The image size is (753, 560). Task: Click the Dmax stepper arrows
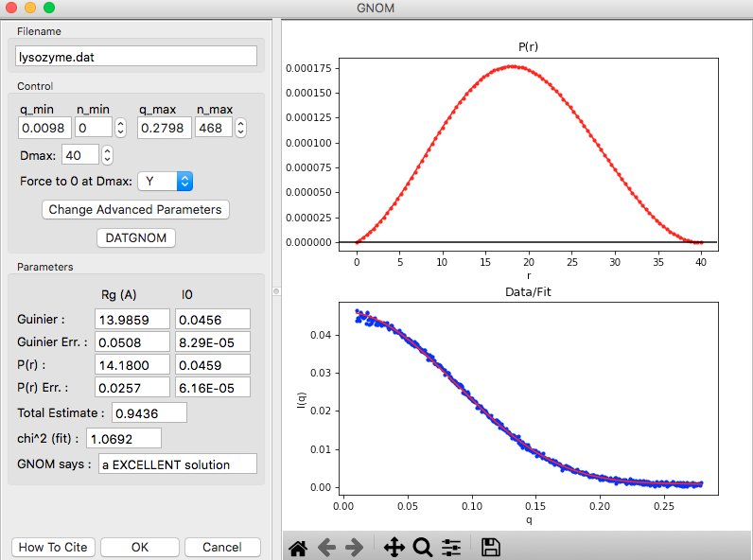tap(107, 155)
